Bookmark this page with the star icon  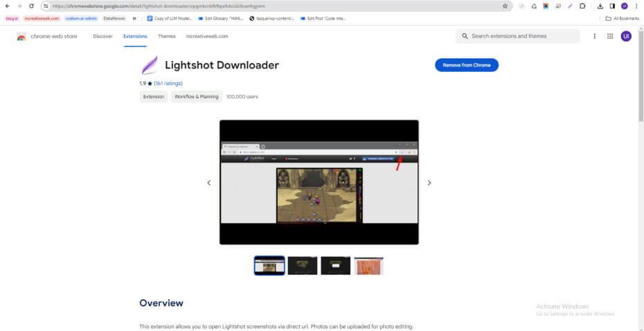pyautogui.click(x=506, y=6)
